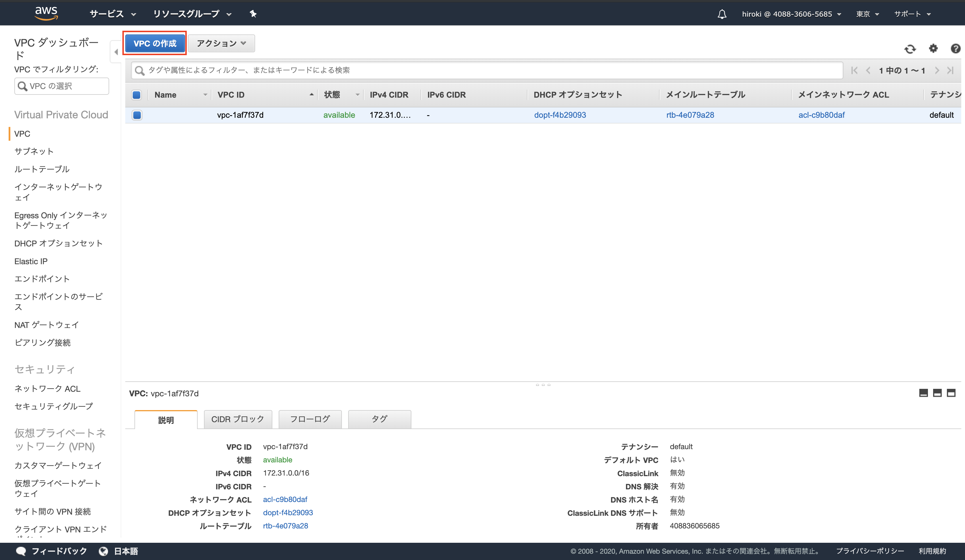Check the vpc-1af7f37d row checkbox

pos(137,115)
